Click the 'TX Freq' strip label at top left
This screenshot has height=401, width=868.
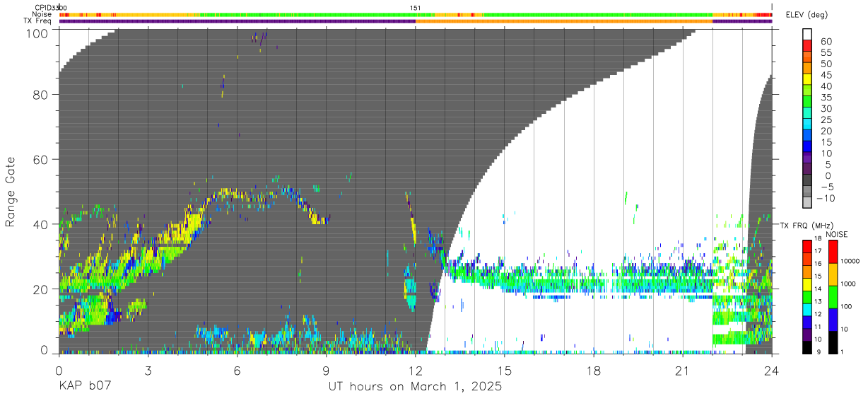click(39, 21)
